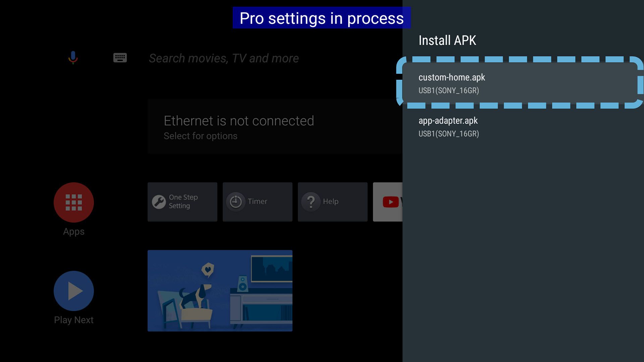Toggle the Pro settings process
This screenshot has width=644, height=362.
322,18
